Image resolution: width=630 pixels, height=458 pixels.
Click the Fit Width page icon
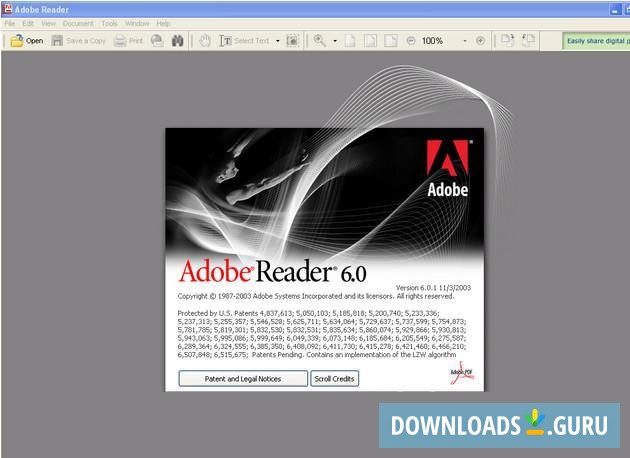click(391, 41)
